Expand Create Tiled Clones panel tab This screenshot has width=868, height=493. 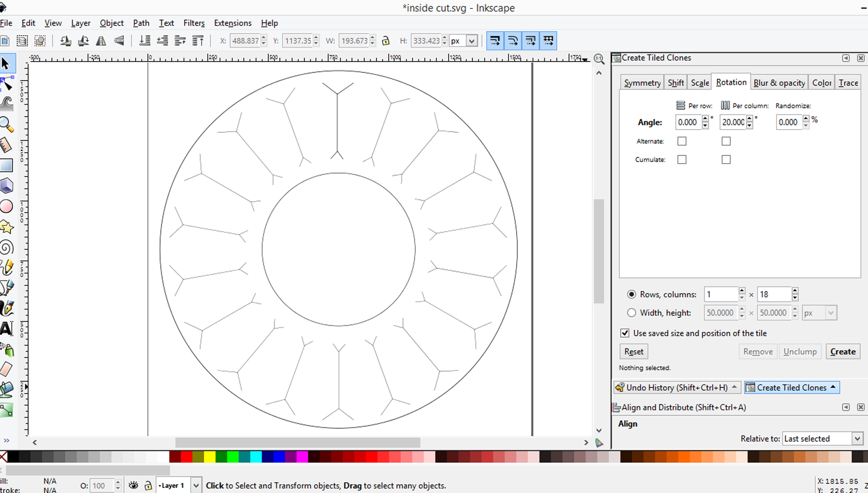click(x=791, y=387)
